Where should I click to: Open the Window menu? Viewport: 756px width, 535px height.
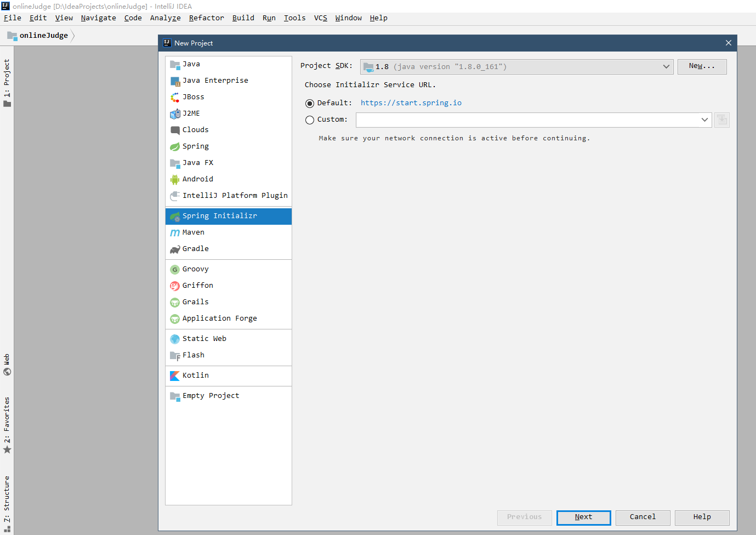tap(349, 18)
